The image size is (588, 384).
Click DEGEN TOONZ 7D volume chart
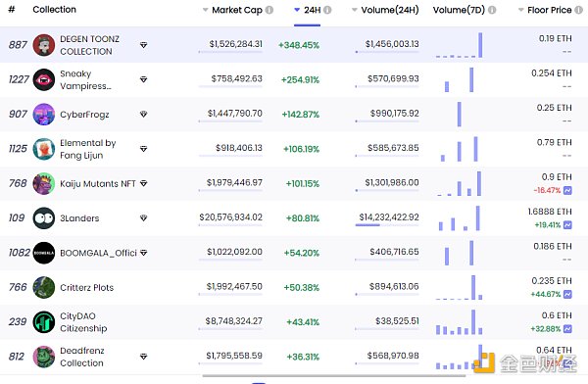[460, 45]
